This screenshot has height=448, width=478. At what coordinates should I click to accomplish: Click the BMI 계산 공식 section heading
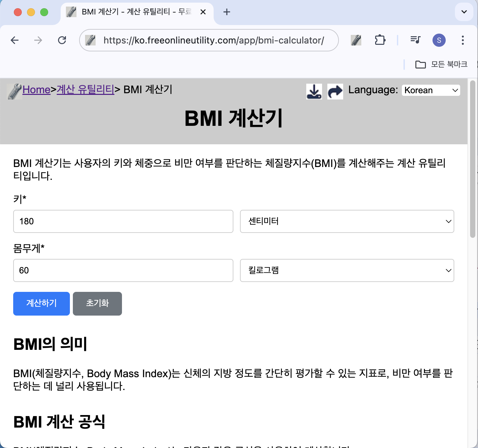pos(59,422)
